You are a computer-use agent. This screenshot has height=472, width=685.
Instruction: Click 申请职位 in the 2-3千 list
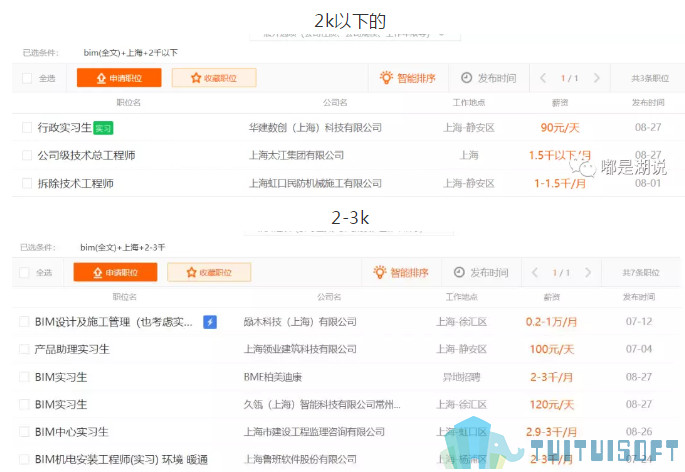point(115,272)
